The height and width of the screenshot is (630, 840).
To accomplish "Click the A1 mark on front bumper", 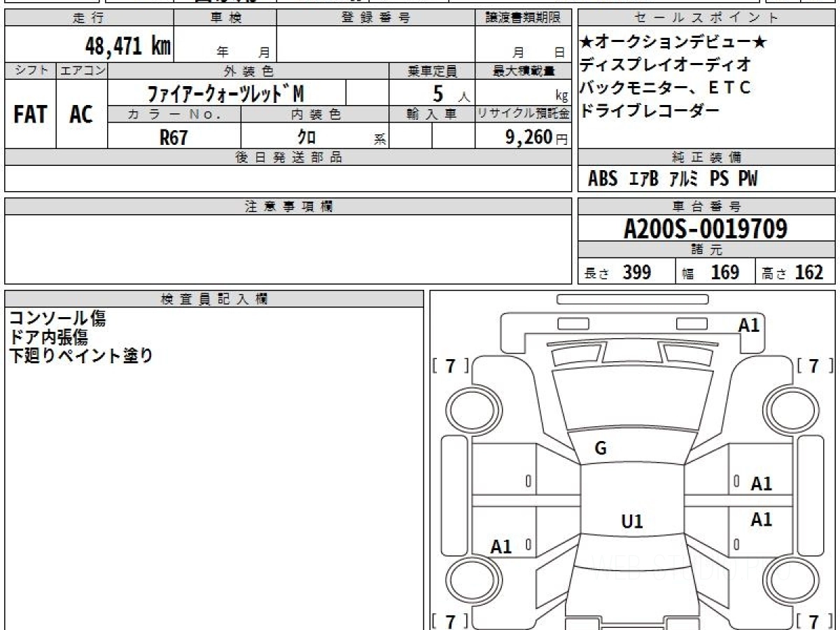I will tap(749, 324).
